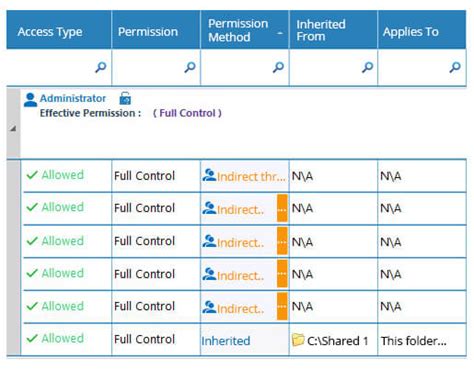This screenshot has height=369, width=474.
Task: Click the lock icon beside Administrator
Action: pos(125,98)
